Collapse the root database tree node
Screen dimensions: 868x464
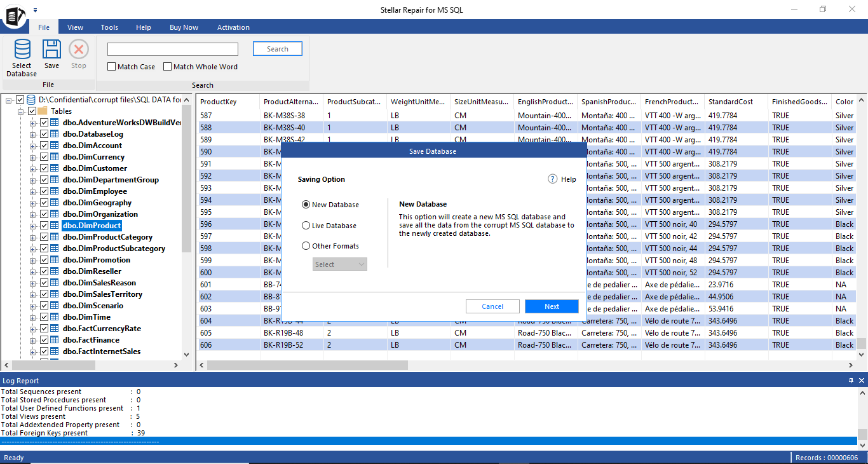[9, 100]
